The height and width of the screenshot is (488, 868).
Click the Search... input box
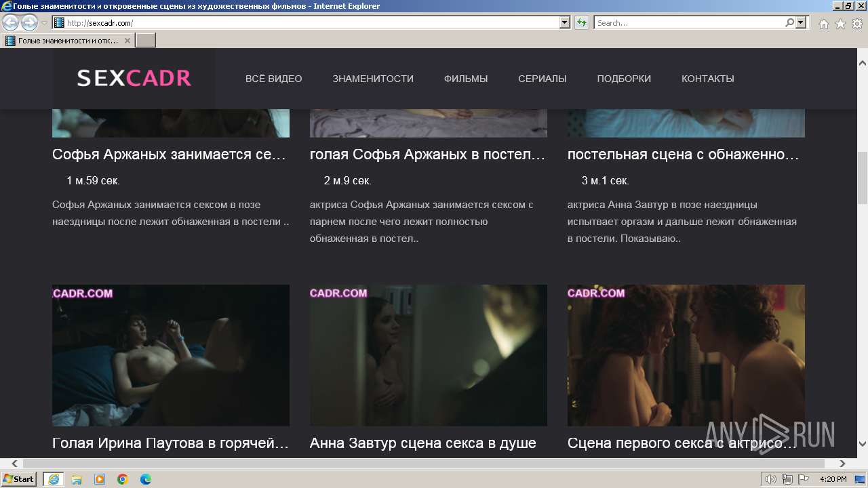689,22
